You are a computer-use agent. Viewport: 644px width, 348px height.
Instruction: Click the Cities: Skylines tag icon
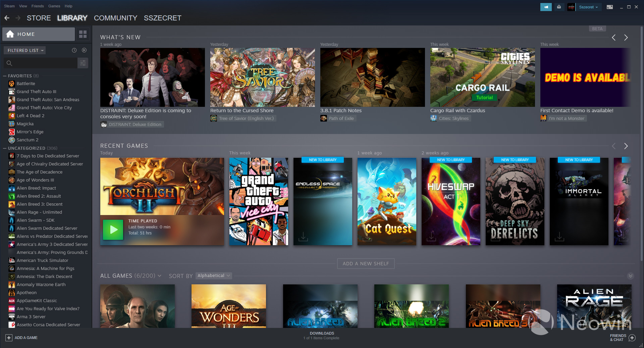coord(434,118)
